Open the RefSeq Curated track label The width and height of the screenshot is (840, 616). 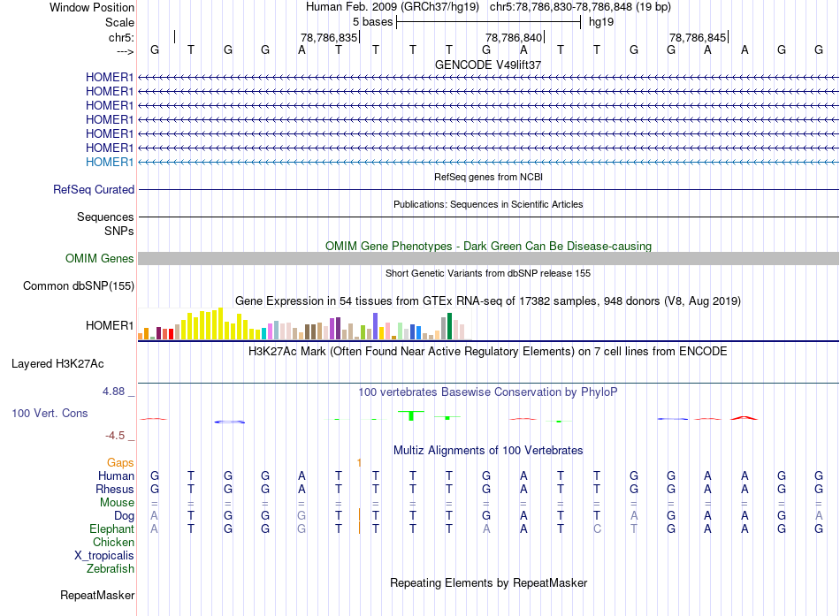94,189
